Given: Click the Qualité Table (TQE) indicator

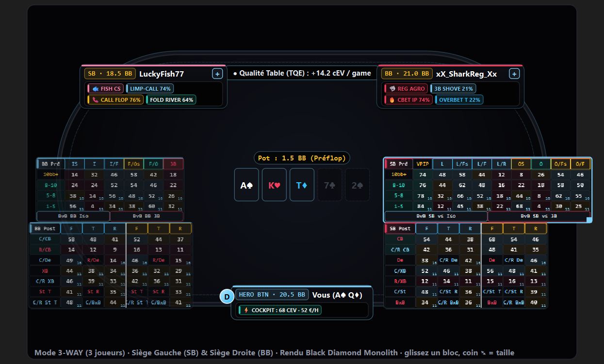Looking at the screenshot, I should click(x=302, y=73).
